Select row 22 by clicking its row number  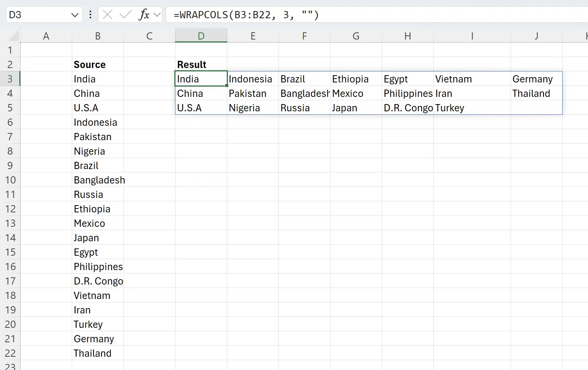tap(10, 353)
